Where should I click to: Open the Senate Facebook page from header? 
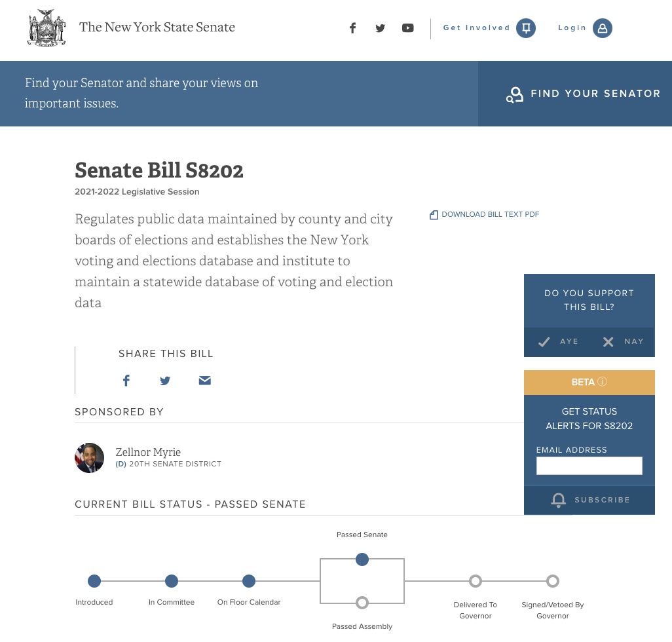(x=352, y=28)
